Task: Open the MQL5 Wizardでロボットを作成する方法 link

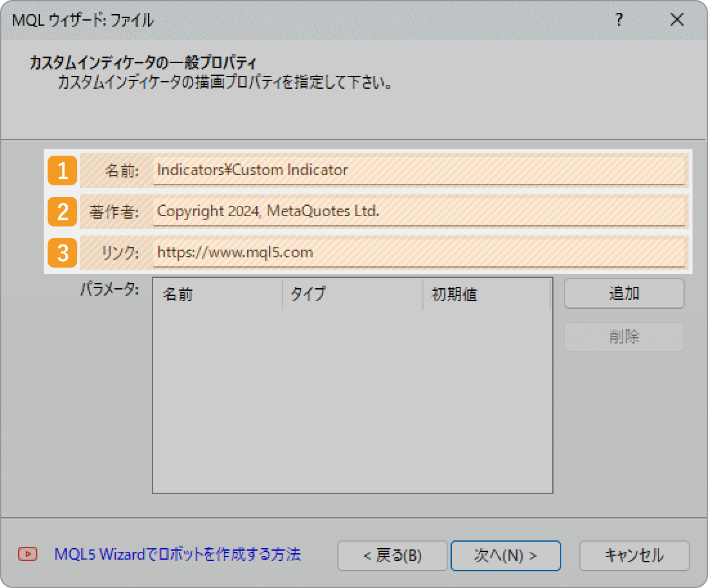Action: coord(178,554)
